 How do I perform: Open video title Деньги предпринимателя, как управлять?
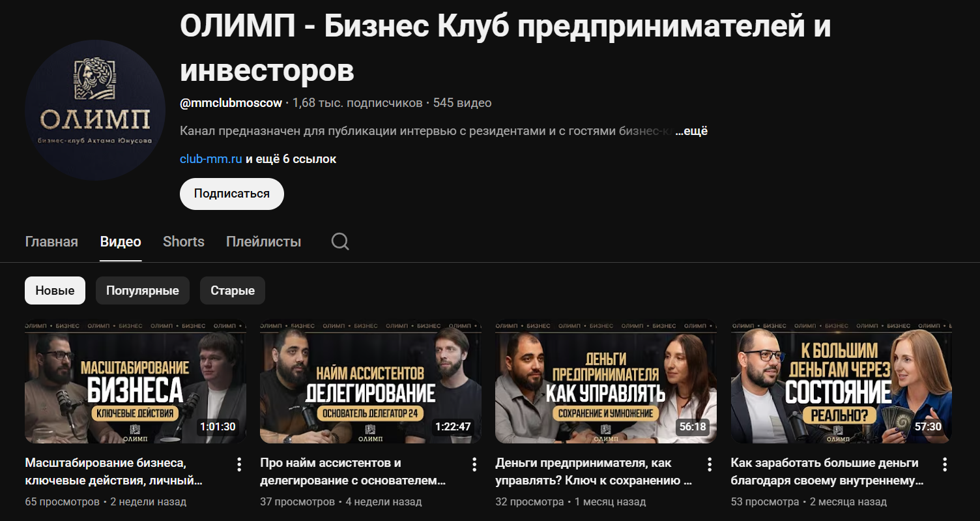(593, 472)
